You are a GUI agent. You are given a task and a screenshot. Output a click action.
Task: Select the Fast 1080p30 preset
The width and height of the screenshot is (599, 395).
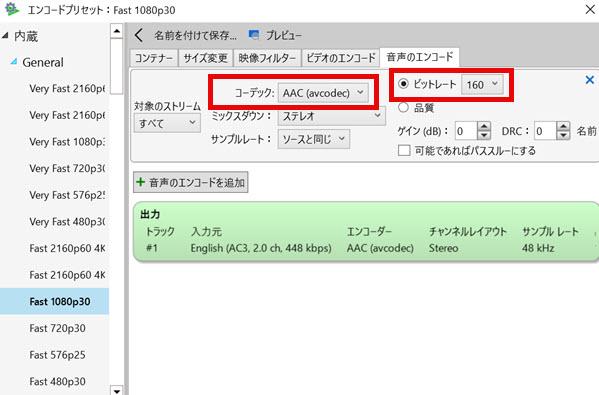(x=54, y=301)
